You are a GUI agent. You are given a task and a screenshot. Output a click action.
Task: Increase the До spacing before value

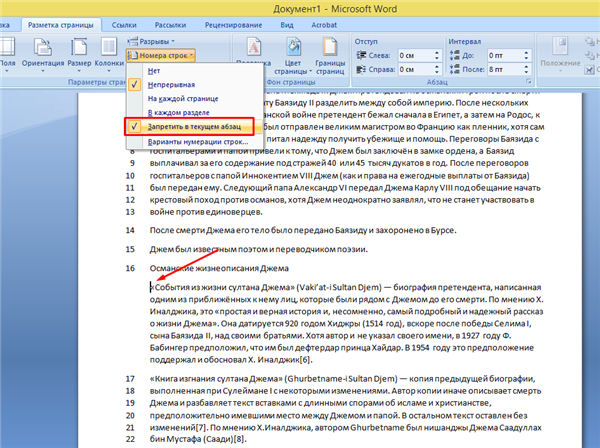[527, 52]
